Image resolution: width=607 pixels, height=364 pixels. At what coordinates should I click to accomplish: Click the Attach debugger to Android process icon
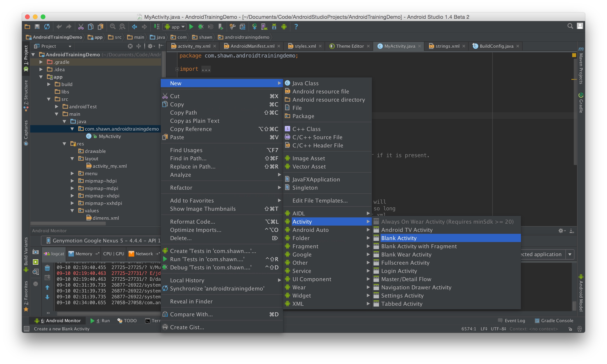click(221, 27)
